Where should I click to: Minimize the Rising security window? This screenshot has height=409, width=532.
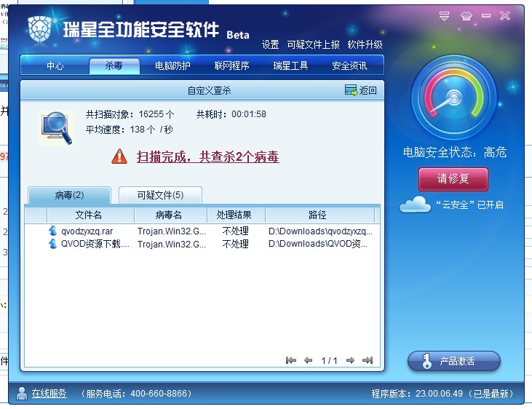(x=486, y=15)
